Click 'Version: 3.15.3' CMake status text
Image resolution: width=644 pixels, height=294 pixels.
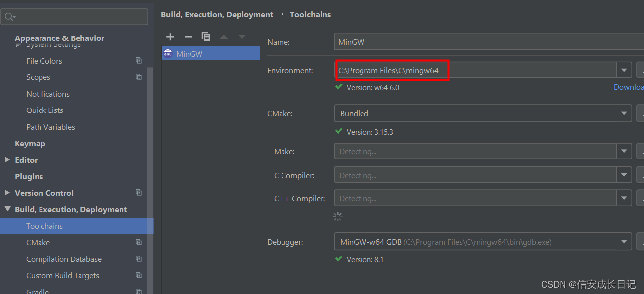370,132
